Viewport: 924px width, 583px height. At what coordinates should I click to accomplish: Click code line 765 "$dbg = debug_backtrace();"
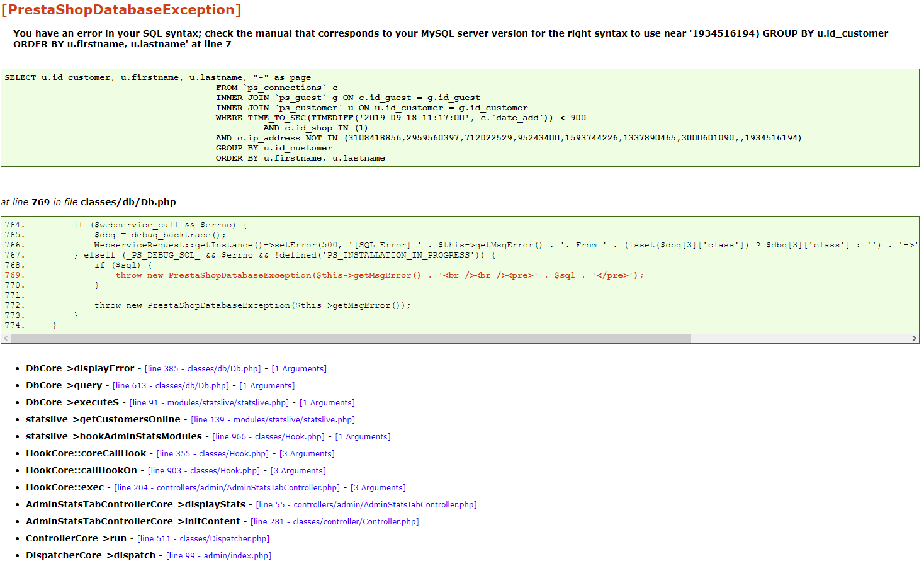[x=161, y=235]
